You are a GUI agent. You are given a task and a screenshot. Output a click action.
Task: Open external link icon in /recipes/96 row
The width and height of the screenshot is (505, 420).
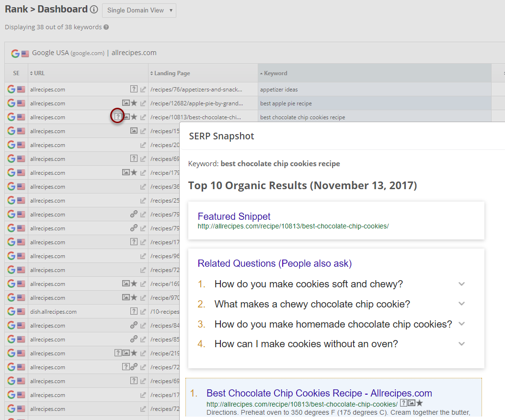143,256
